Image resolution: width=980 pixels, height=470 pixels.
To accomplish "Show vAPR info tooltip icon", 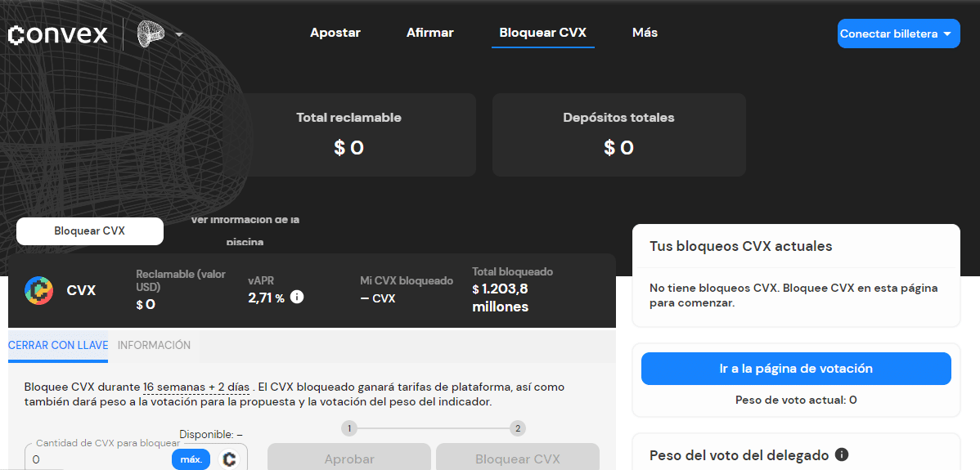I will tap(298, 297).
